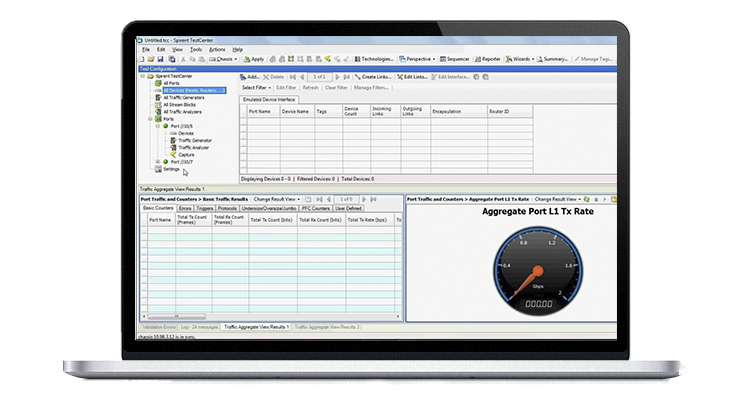This screenshot has width=750, height=400.
Task: Click the Save disk icon in toolbar
Action: pos(160,59)
